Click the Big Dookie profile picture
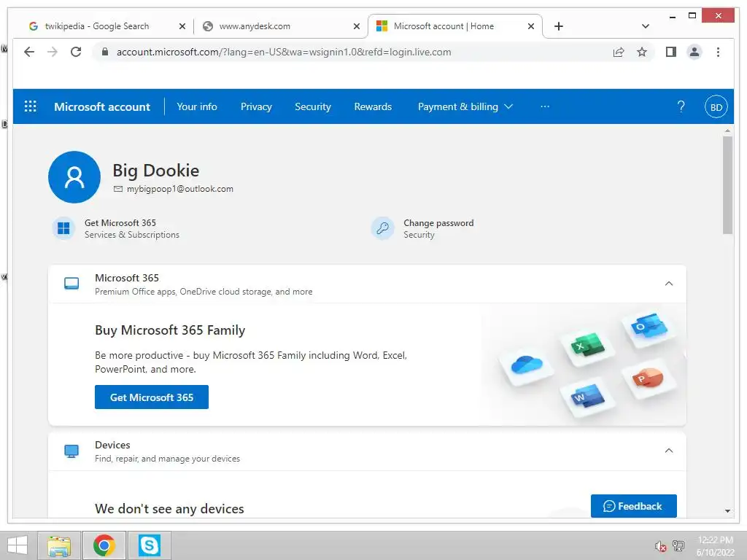Viewport: 747px width, 560px height. (x=74, y=177)
